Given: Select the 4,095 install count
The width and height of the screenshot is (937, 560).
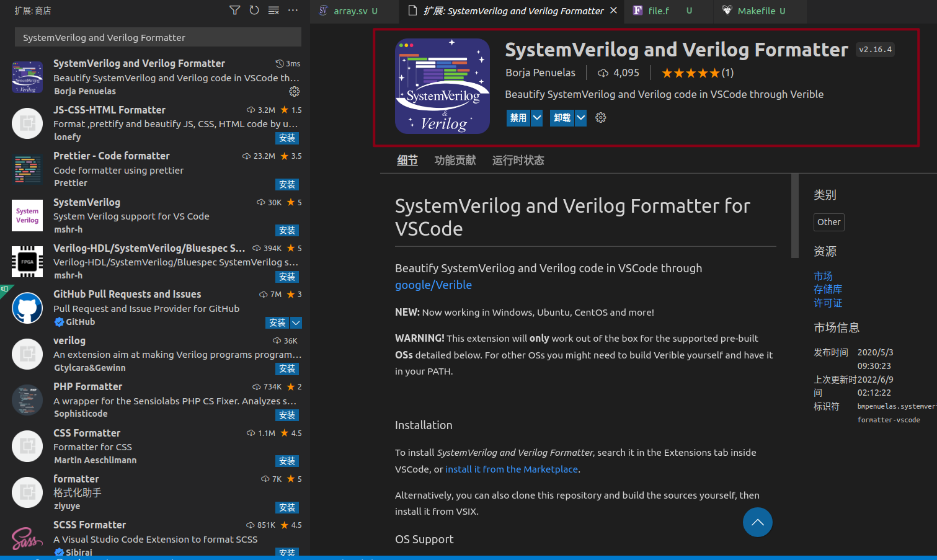Looking at the screenshot, I should tap(618, 73).
